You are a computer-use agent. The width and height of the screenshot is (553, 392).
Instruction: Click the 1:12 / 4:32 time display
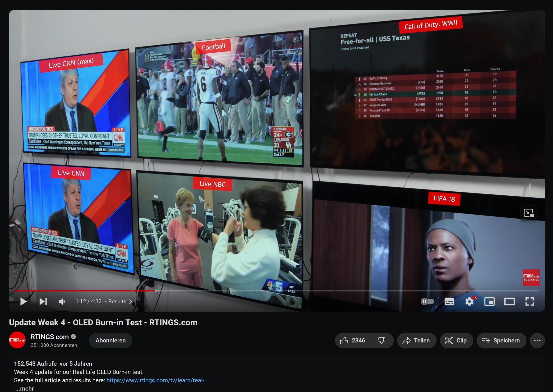88,301
